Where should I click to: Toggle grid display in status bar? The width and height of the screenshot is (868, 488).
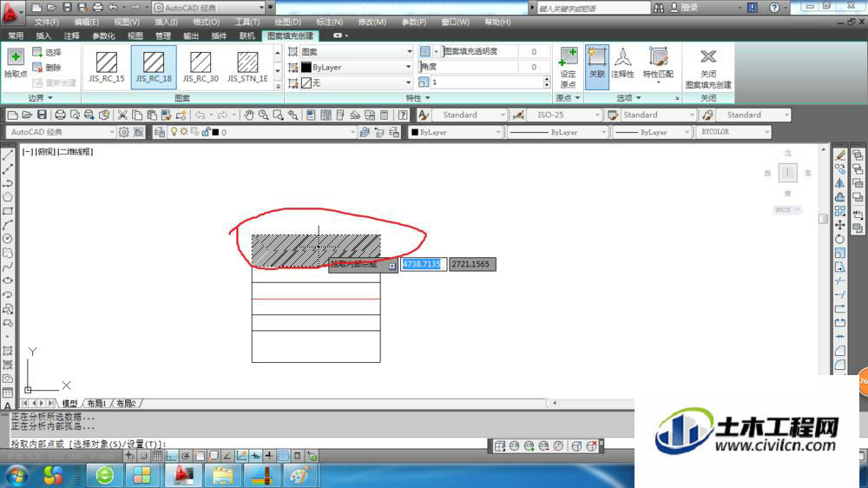pyautogui.click(x=157, y=456)
